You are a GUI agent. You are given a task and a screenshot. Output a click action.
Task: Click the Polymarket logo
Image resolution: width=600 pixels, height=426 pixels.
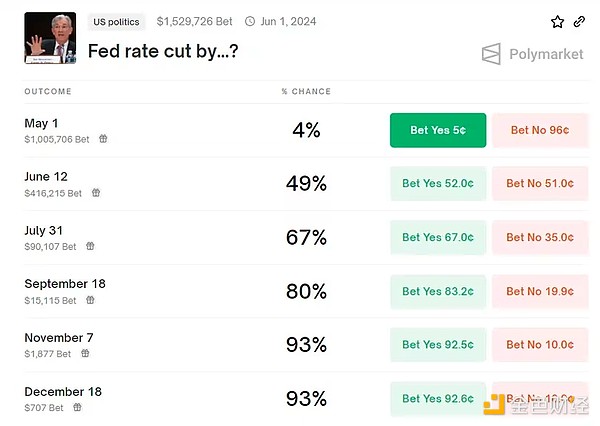pyautogui.click(x=532, y=54)
